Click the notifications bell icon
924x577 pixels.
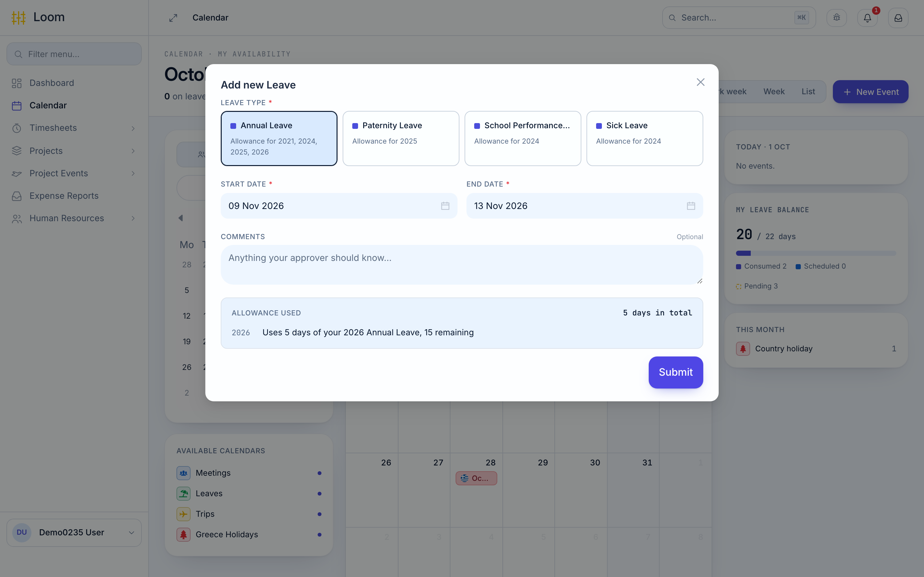pos(867,18)
